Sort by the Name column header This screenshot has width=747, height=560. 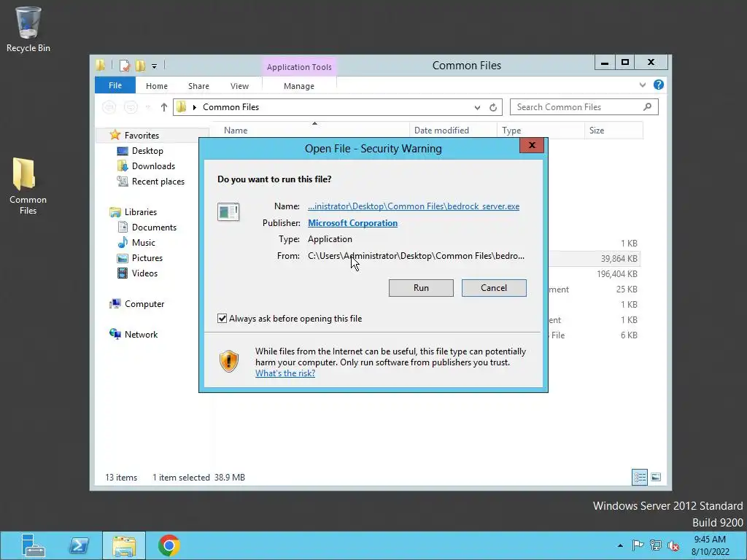coord(312,131)
